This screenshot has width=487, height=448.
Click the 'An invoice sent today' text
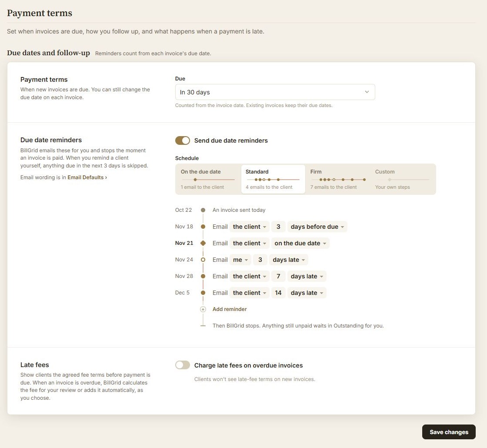(239, 210)
